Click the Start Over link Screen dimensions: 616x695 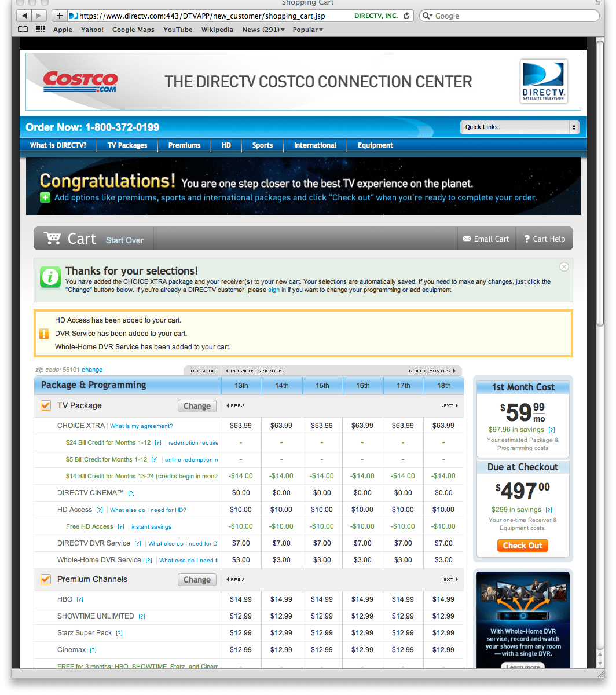pos(124,240)
